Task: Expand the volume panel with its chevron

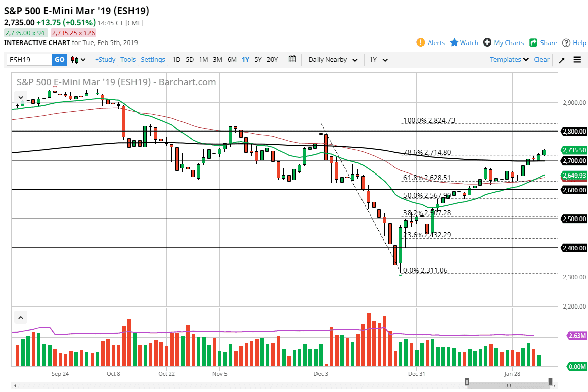Action: (20, 317)
